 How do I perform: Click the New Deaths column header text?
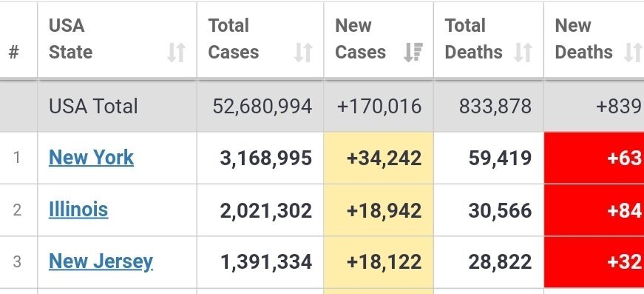click(x=583, y=39)
